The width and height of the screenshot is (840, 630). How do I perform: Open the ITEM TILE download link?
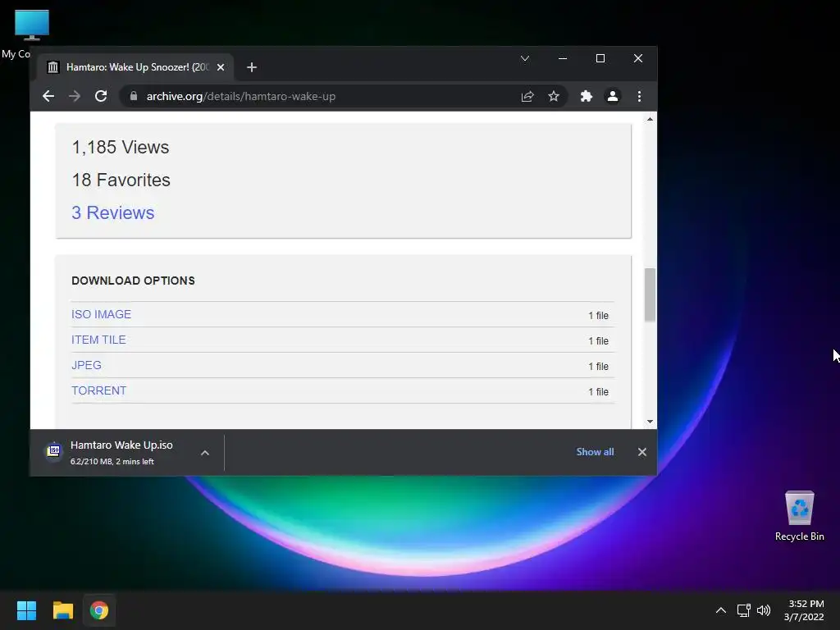[98, 340]
